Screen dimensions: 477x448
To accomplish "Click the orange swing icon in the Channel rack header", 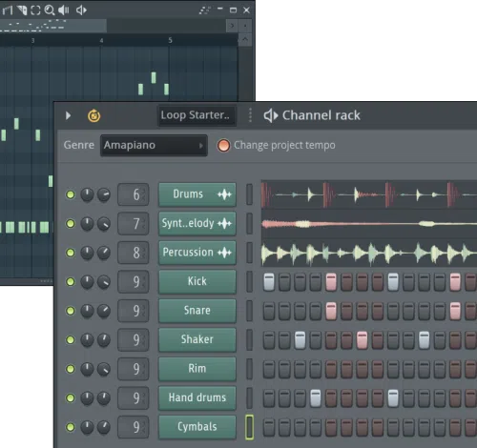I will click(93, 115).
